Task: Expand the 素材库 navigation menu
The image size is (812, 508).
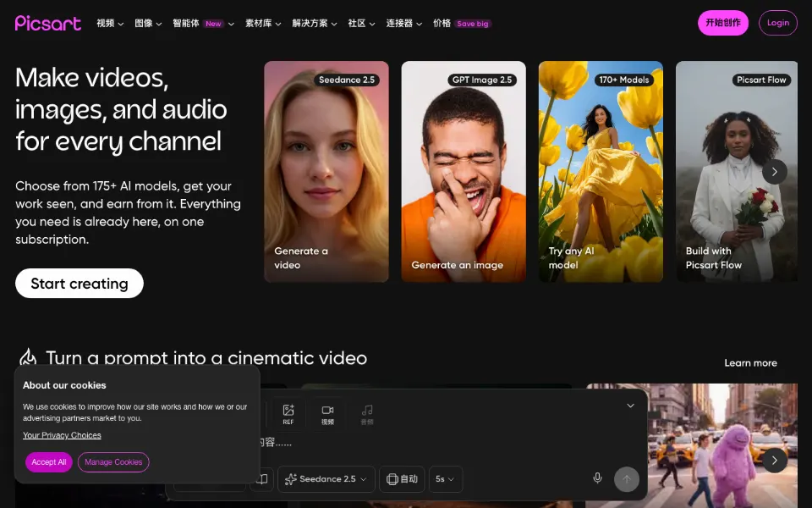Action: (x=263, y=24)
